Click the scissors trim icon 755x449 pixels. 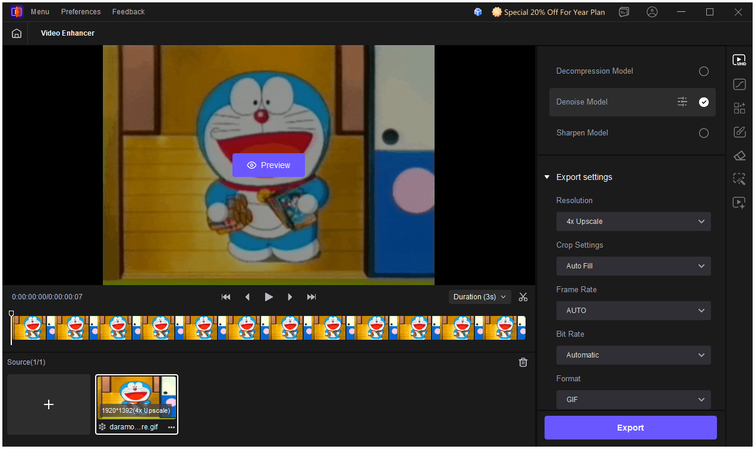tap(523, 297)
